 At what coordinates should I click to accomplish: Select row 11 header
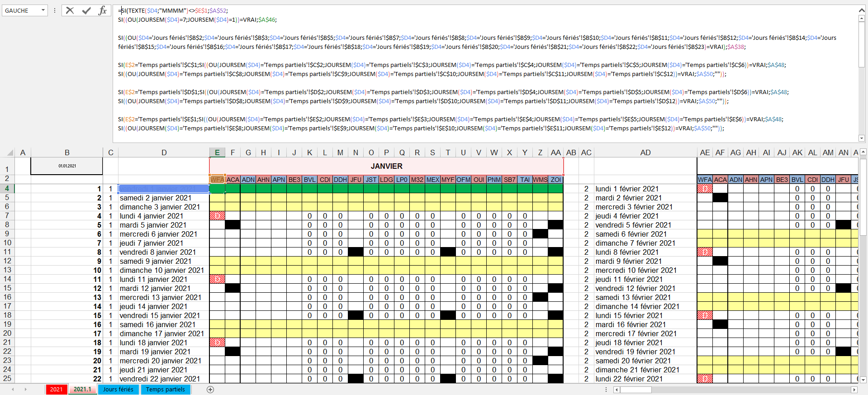(7, 252)
